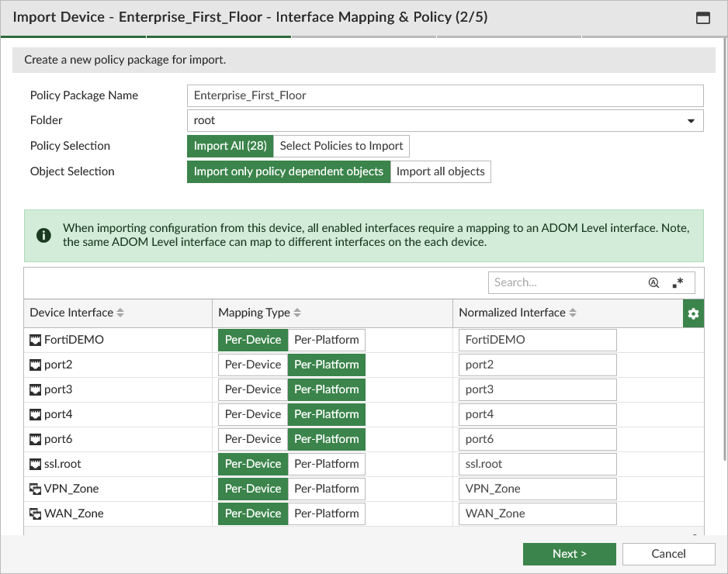Cancel the device import wizard
Screen dimensions: 728x574
(668, 554)
